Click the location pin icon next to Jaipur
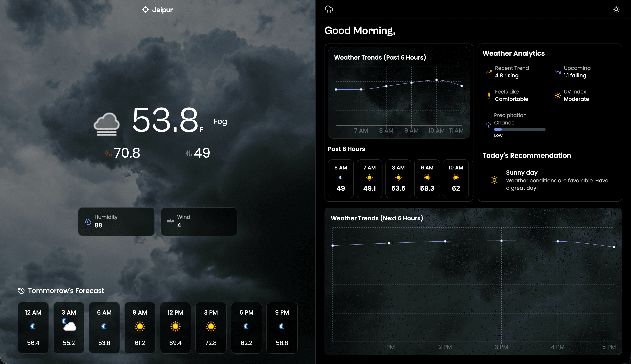 (x=145, y=9)
